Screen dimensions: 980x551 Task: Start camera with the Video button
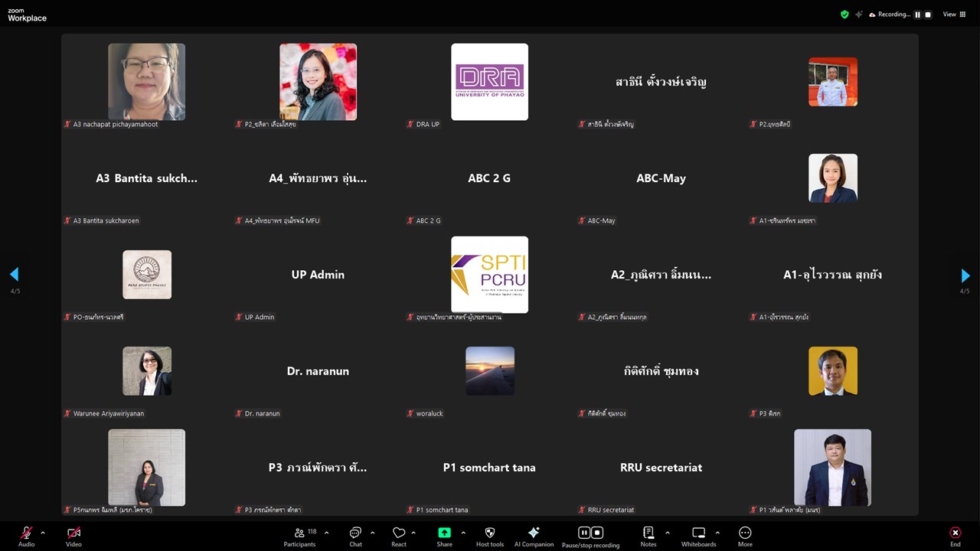pos(73,536)
